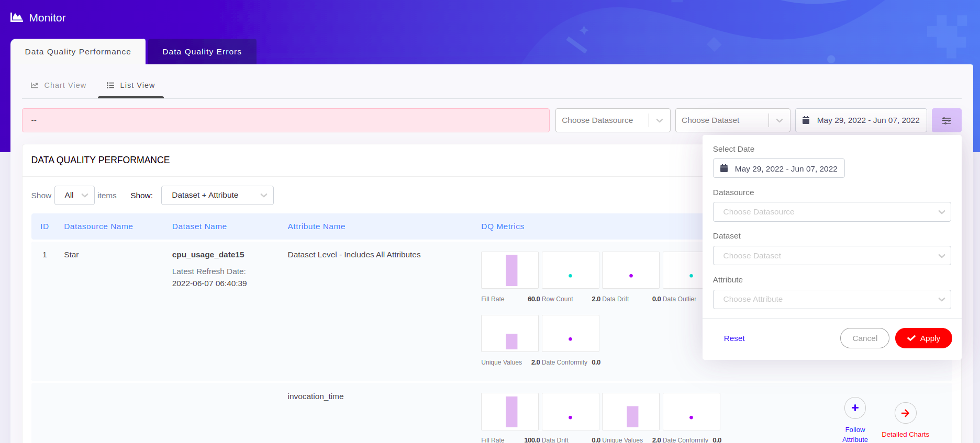Change the items count dropdown set to All
The width and height of the screenshot is (980, 443).
pyautogui.click(x=75, y=195)
